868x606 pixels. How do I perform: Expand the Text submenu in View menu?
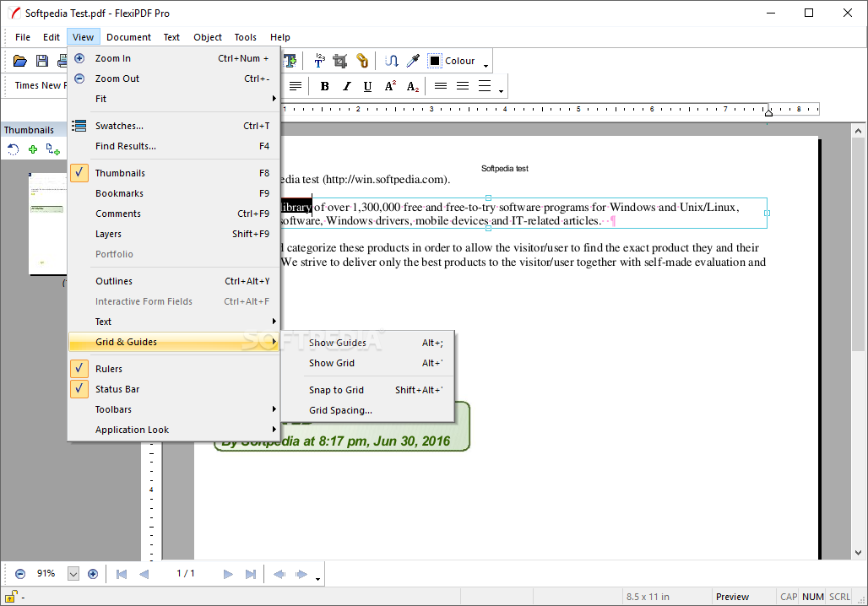coord(174,322)
